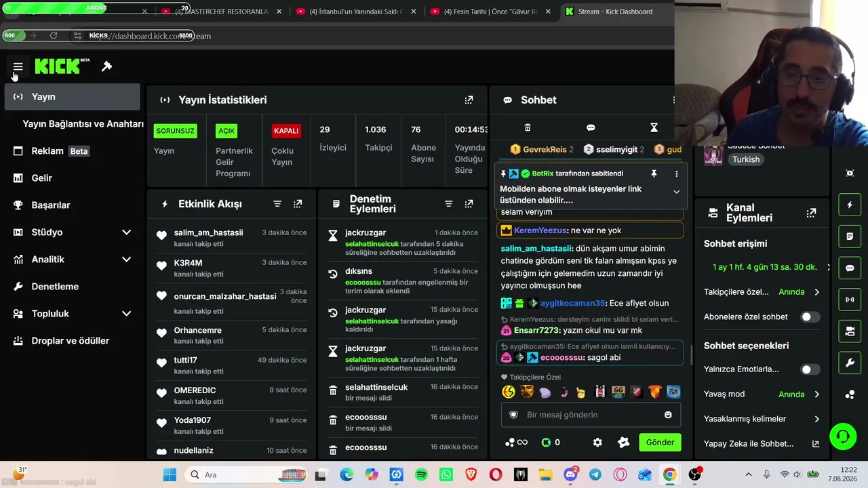This screenshot has width=868, height=488.
Task: Reload the page with browser refresh button
Action: click(54, 35)
